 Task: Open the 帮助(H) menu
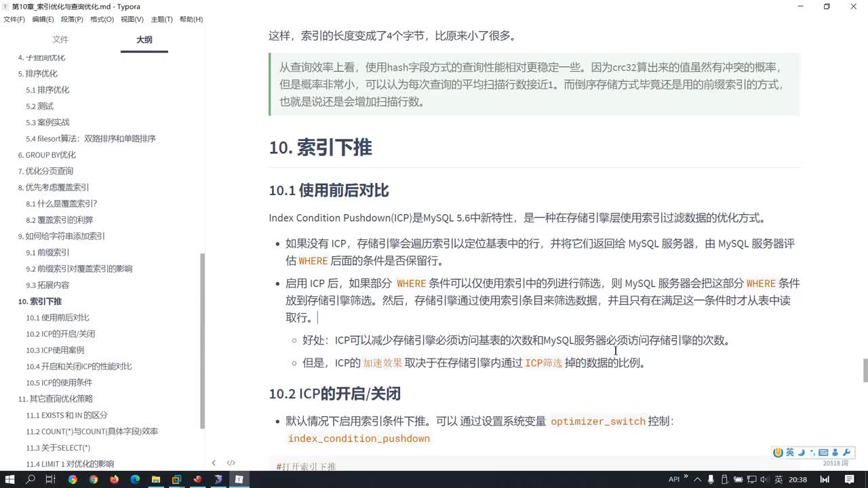(191, 19)
